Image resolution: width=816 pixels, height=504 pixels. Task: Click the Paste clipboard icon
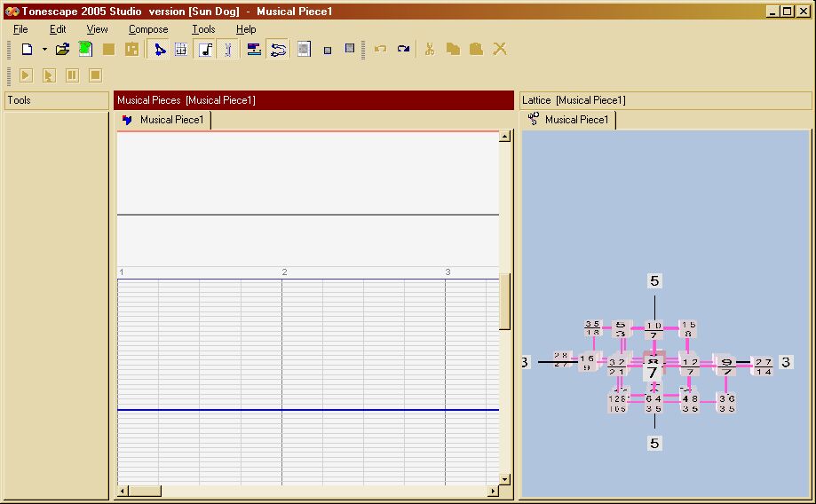(476, 50)
